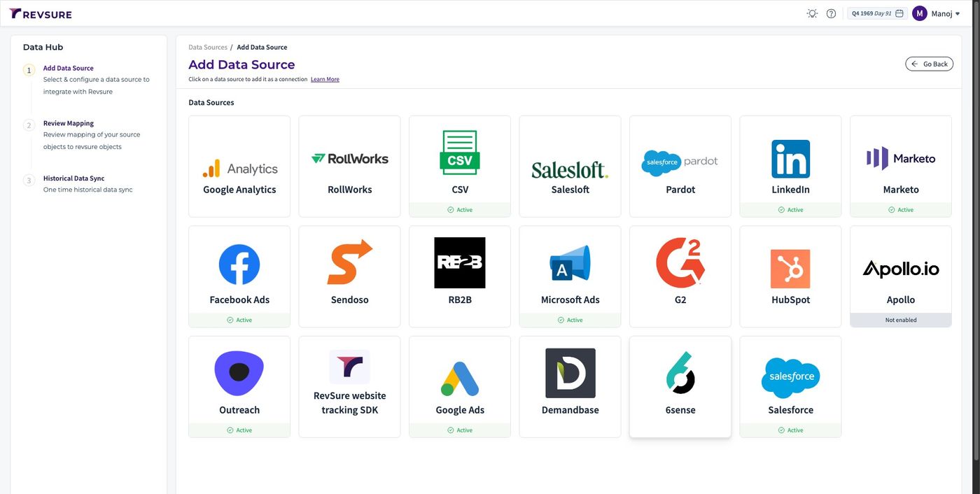980x494 pixels.
Task: Click Not enabled label on Apollo card
Action: 901,320
